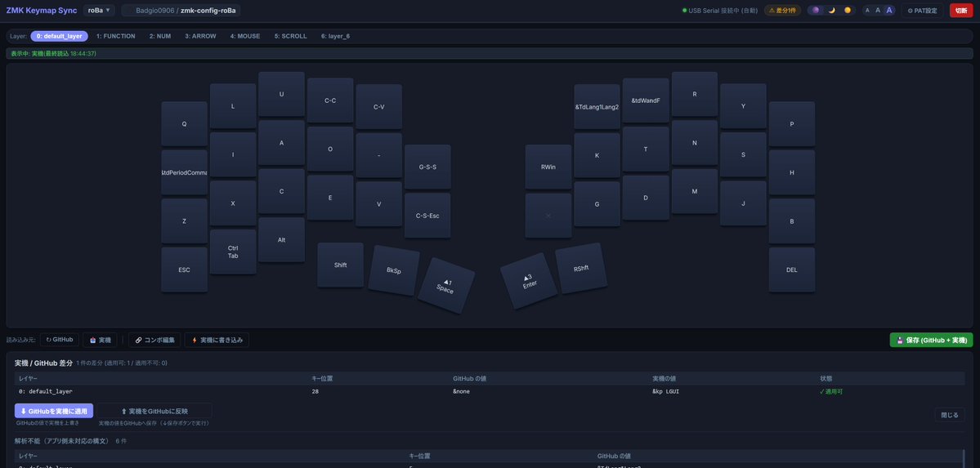The height and width of the screenshot is (468, 980).
Task: Select the left Shift thumb key
Action: (341, 265)
